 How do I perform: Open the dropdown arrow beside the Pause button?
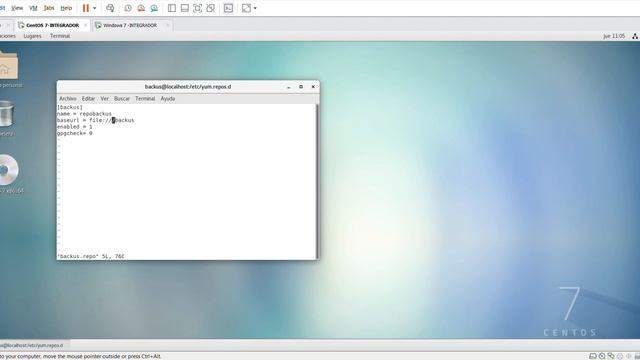(95, 8)
